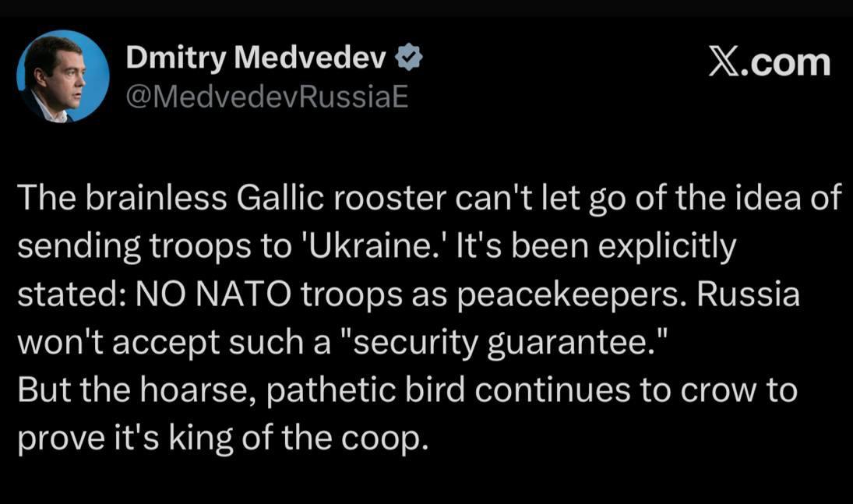The width and height of the screenshot is (853, 504).
Task: Click the blue verified checkmark badge
Action: click(409, 58)
